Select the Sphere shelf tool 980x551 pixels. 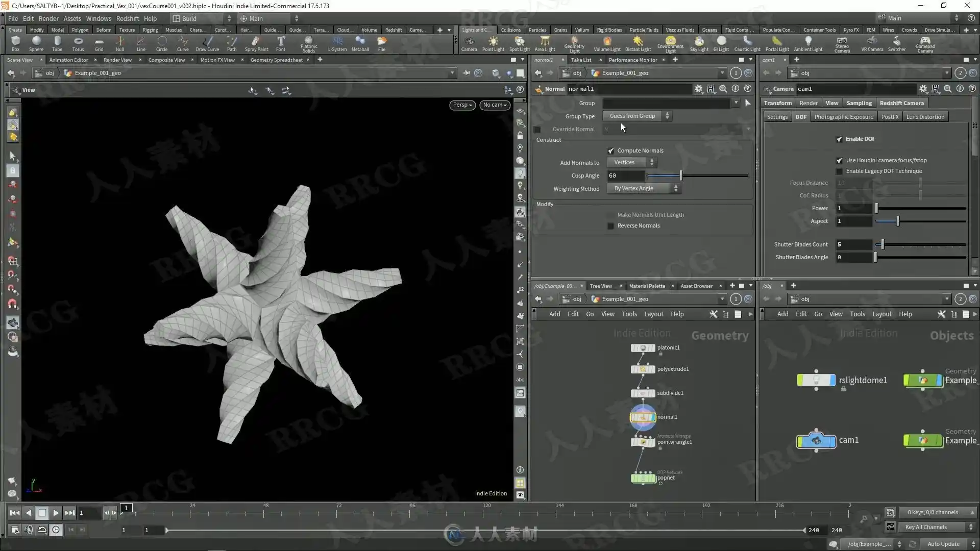tap(36, 43)
